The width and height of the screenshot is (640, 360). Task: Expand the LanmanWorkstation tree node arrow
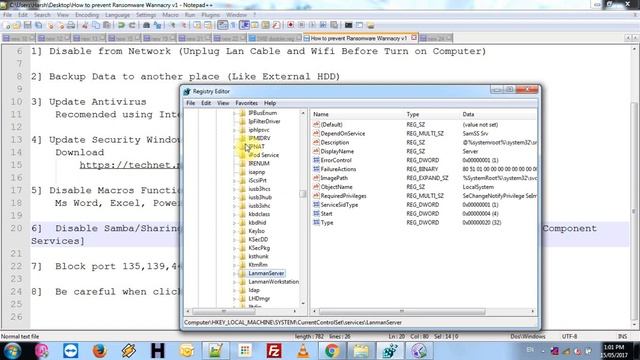pos(235,282)
